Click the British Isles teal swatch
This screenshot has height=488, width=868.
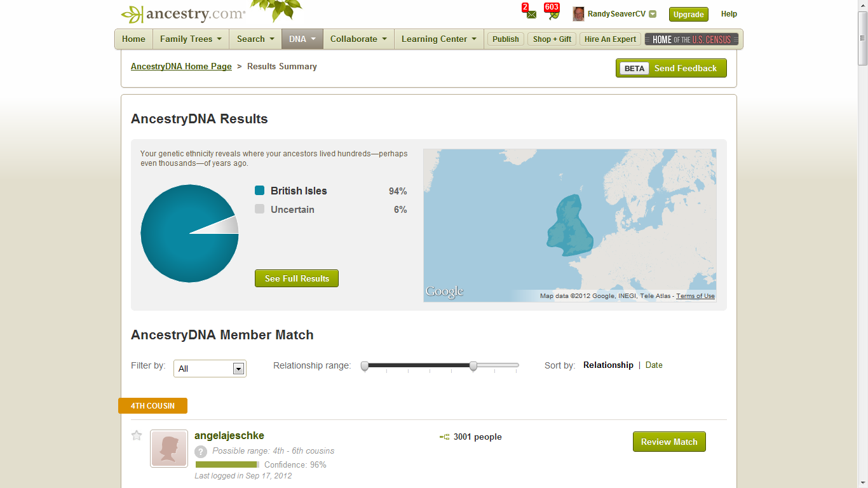[259, 191]
